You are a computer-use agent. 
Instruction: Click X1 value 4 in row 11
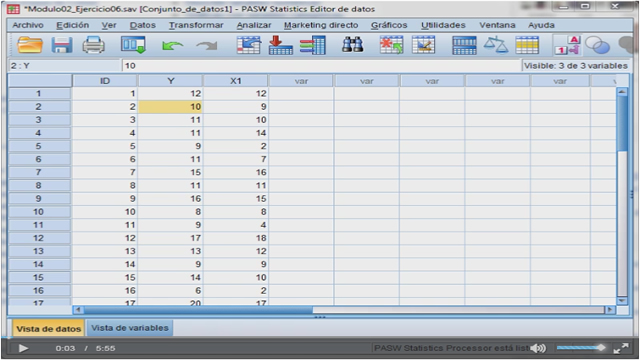pyautogui.click(x=236, y=225)
